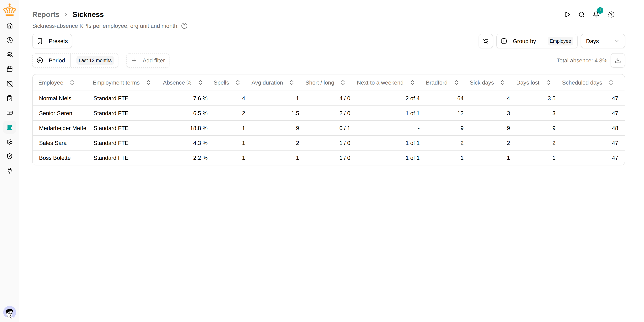Open the Home sidebar icon
644x322 pixels.
click(9, 26)
